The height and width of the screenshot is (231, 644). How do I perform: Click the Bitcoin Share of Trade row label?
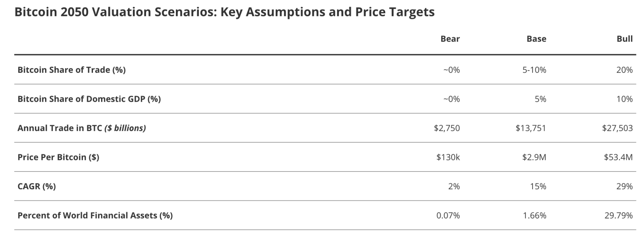[x=72, y=70]
